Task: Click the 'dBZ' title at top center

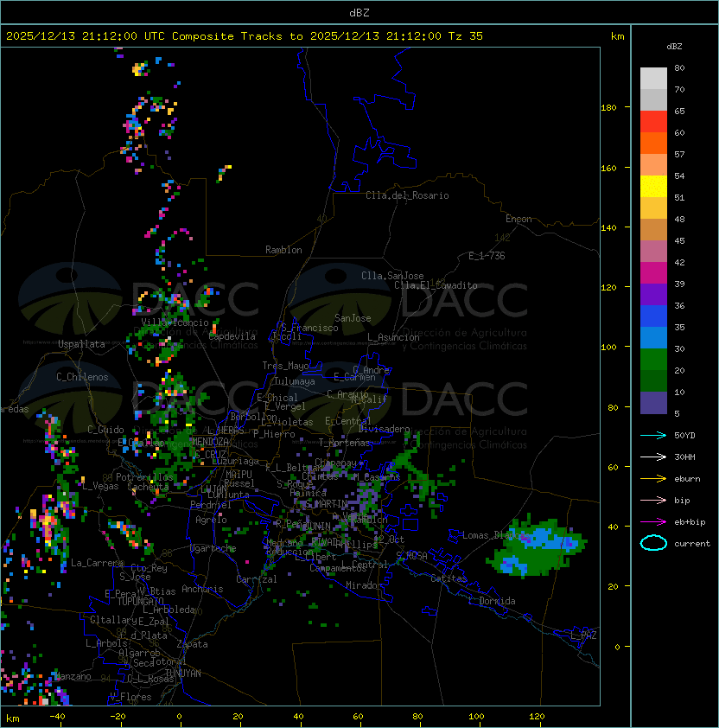Action: point(359,12)
